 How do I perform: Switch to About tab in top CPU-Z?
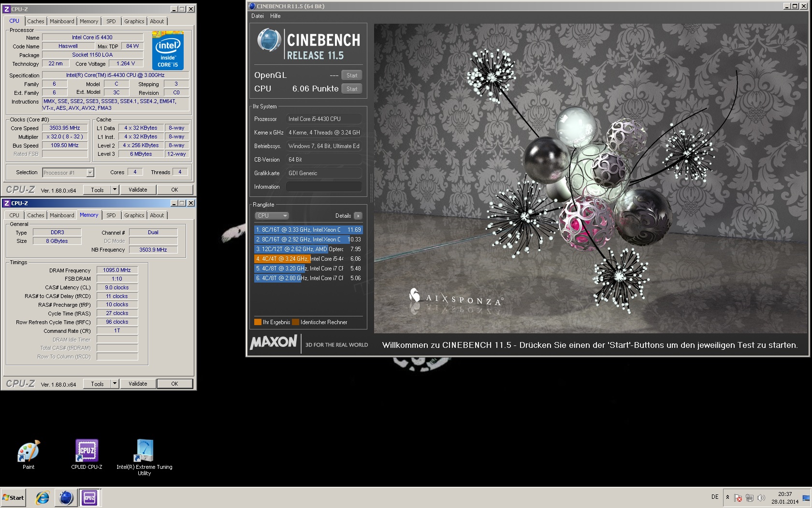click(x=157, y=21)
